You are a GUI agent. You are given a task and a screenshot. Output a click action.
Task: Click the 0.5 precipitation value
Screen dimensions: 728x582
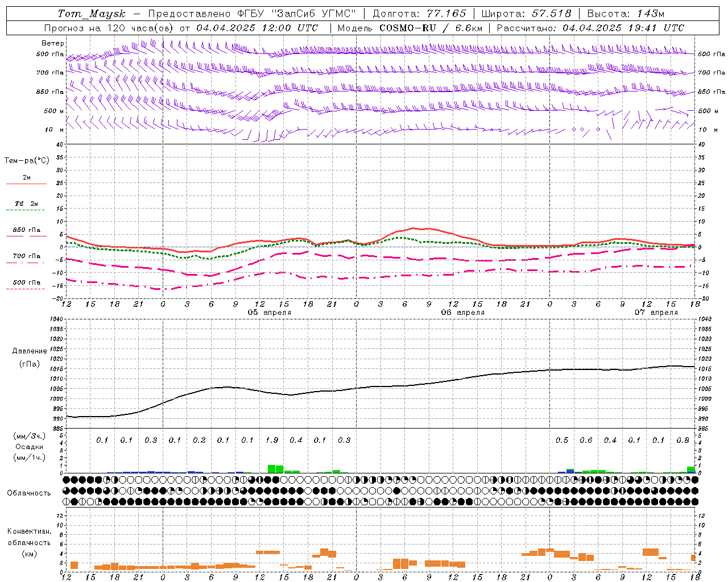[x=562, y=440]
